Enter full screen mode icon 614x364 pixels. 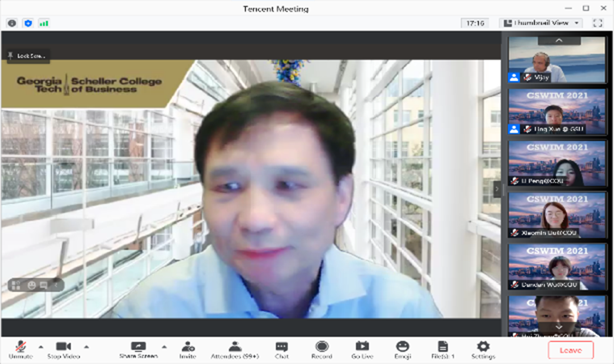tap(598, 23)
